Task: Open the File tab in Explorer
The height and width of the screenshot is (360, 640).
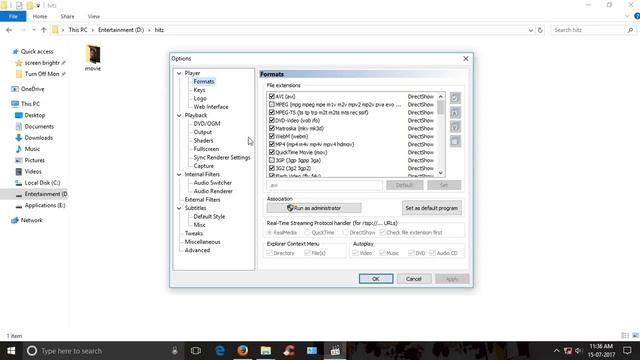Action: pos(13,16)
